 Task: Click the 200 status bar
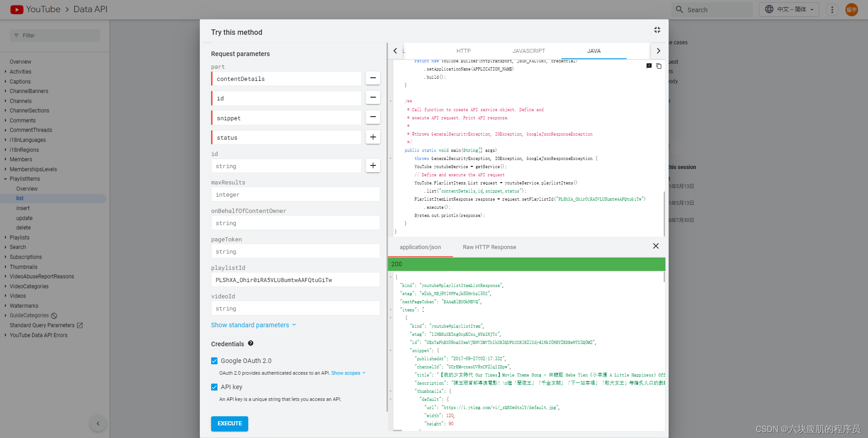526,264
